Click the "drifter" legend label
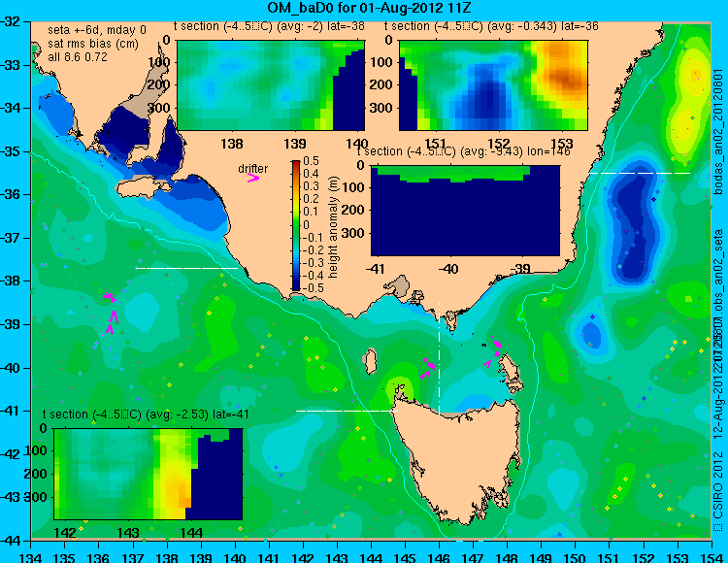The image size is (728, 563). 253,169
